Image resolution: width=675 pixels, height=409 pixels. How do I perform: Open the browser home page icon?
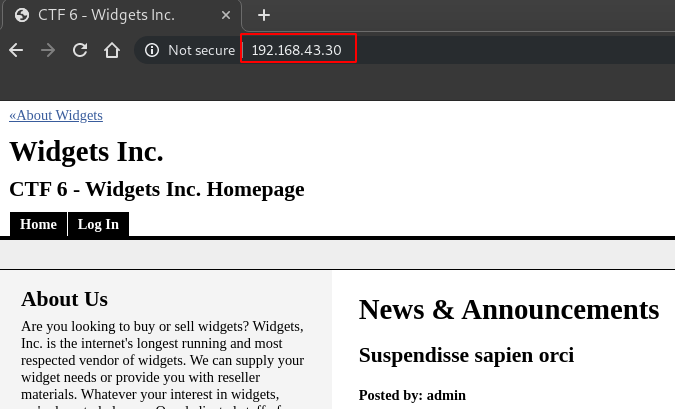click(112, 50)
